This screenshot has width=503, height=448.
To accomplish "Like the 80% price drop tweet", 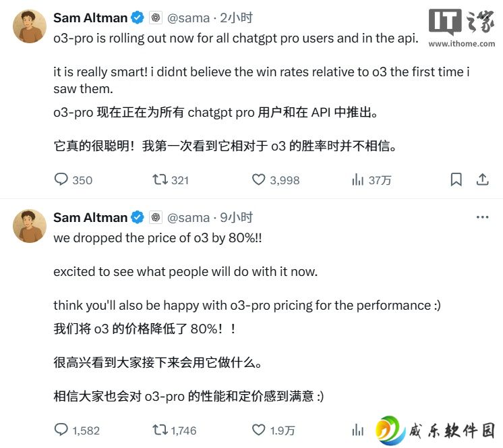I will pyautogui.click(x=273, y=430).
